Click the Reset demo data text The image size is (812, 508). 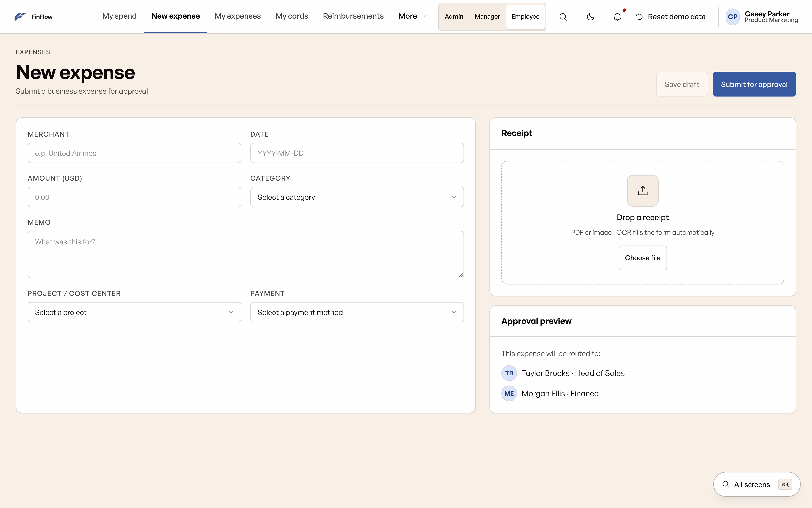click(676, 17)
